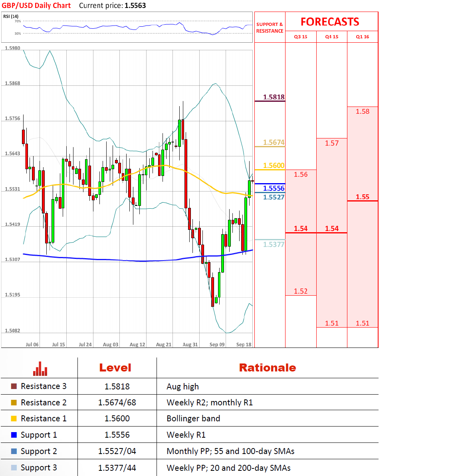Click the Q3 15 median forecast 1.54
The height and width of the screenshot is (476, 460).
(x=301, y=229)
